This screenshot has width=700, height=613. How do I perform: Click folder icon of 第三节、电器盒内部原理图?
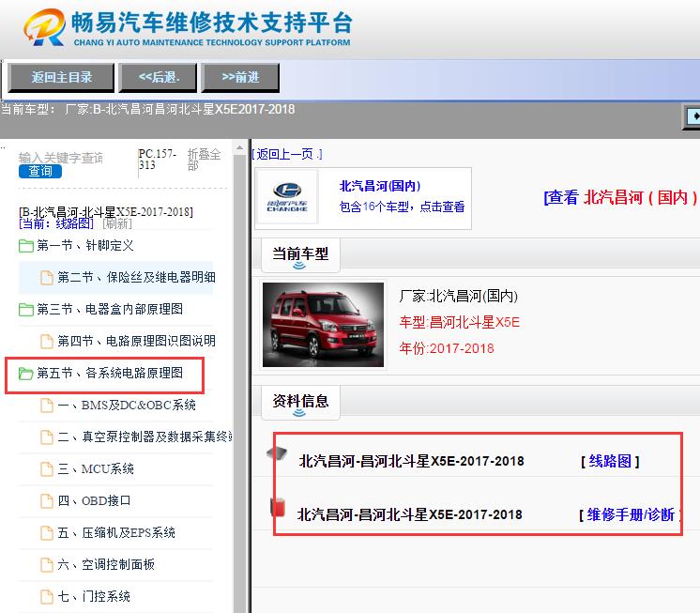click(x=26, y=309)
